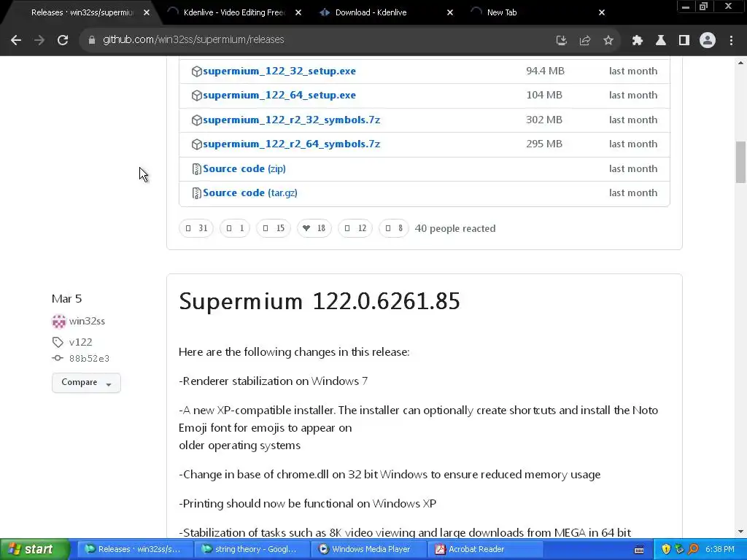Viewport: 747px width, 560px height.
Task: Download supermium_122_32_setup.exe
Action: click(279, 71)
